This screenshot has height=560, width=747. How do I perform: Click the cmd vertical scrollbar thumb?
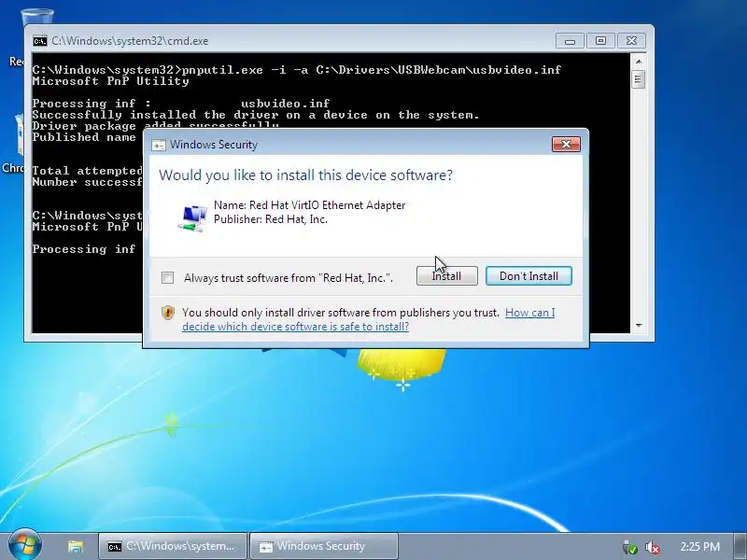coord(639,79)
